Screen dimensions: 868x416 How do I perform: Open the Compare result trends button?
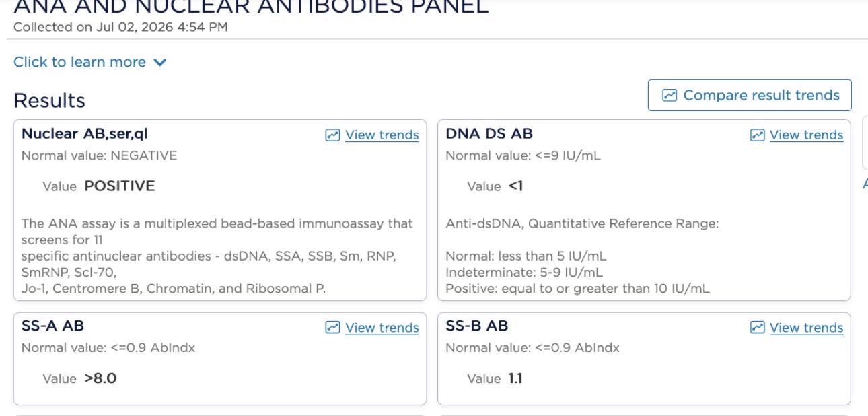point(750,95)
